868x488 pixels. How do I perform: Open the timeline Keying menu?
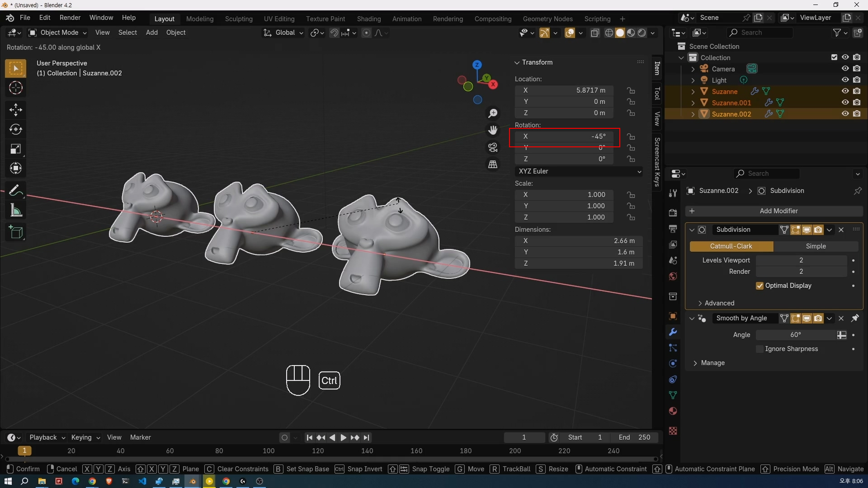85,437
